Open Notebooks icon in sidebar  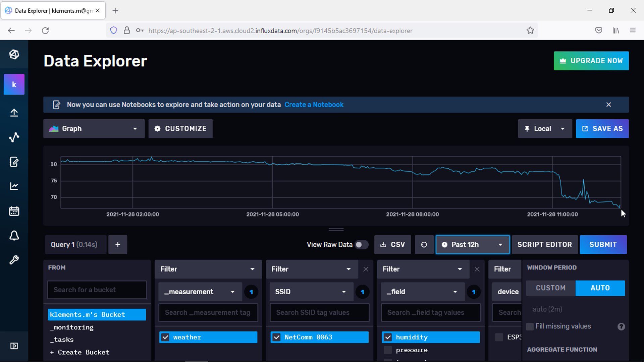coord(14,162)
